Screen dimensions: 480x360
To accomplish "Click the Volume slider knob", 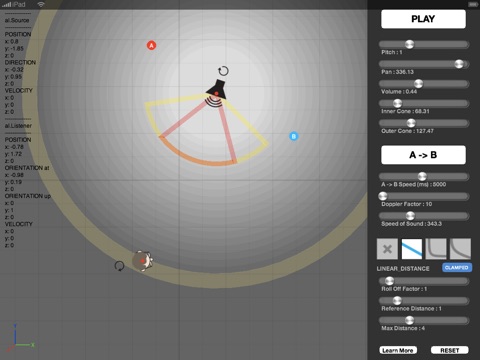I will click(x=418, y=84).
